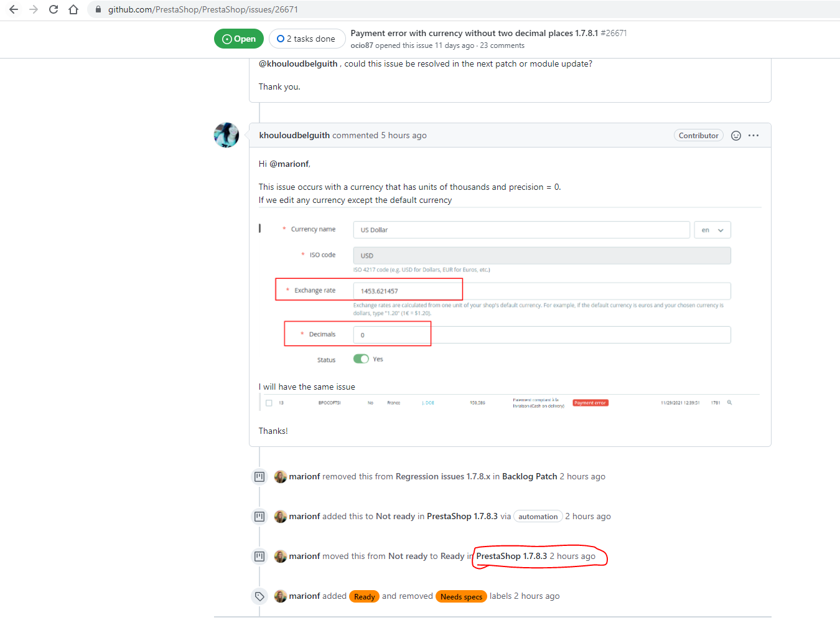This screenshot has width=840, height=620.
Task: Click the orange 'Needs specs' label
Action: (462, 596)
